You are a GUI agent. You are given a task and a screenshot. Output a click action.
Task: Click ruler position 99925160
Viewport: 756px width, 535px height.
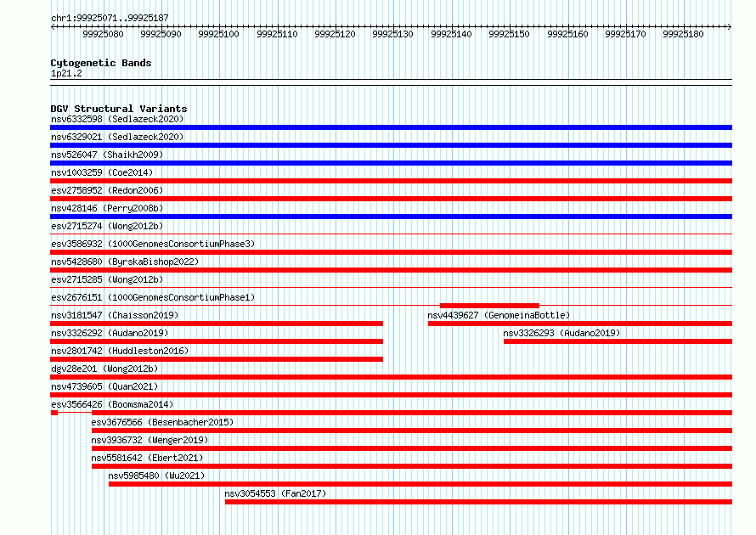tap(567, 34)
